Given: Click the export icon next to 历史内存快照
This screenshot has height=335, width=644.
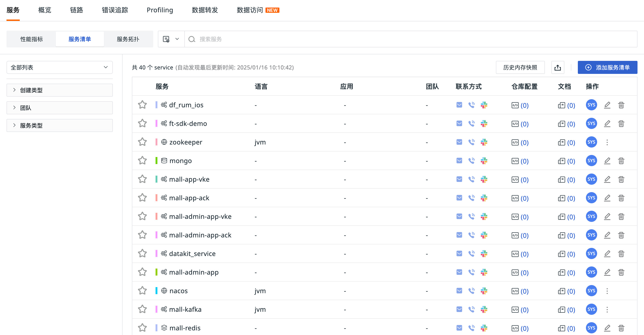Looking at the screenshot, I should (557, 68).
